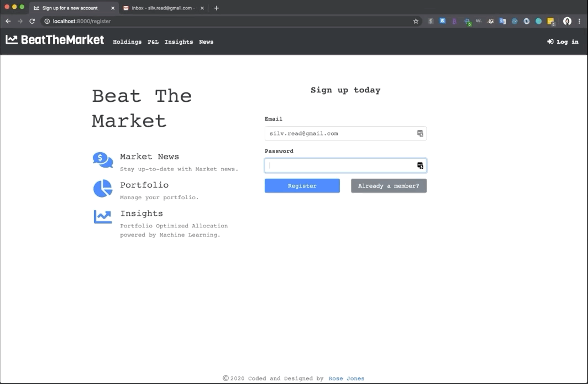The image size is (588, 384).
Task: Click the Portfolio pie chart icon
Action: (x=103, y=188)
